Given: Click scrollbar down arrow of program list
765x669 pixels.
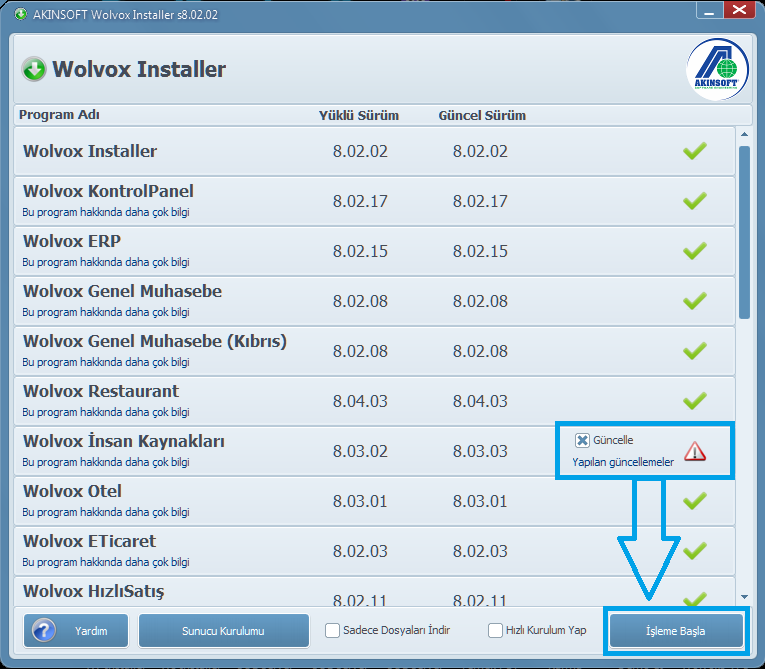Looking at the screenshot, I should pyautogui.click(x=744, y=597).
